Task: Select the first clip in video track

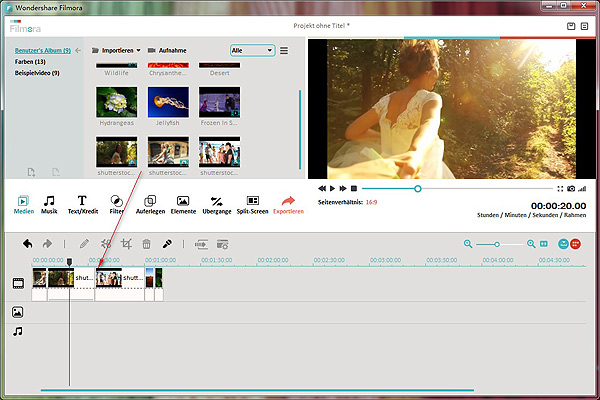Action: pos(39,284)
